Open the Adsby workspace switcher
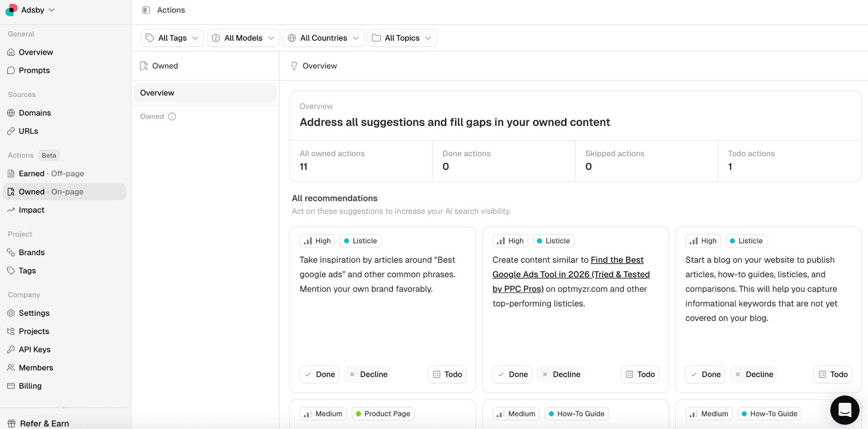This screenshot has height=429, width=868. point(37,10)
